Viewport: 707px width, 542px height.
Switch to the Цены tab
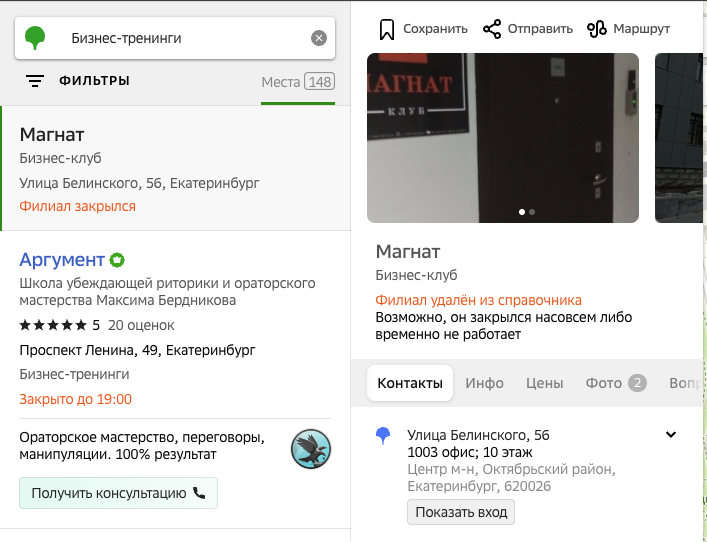(544, 383)
